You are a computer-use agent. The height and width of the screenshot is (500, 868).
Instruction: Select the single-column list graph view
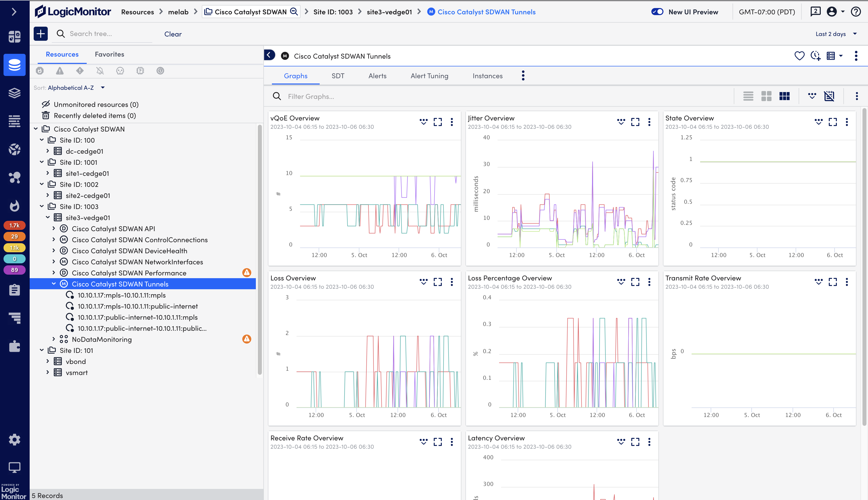pyautogui.click(x=748, y=96)
